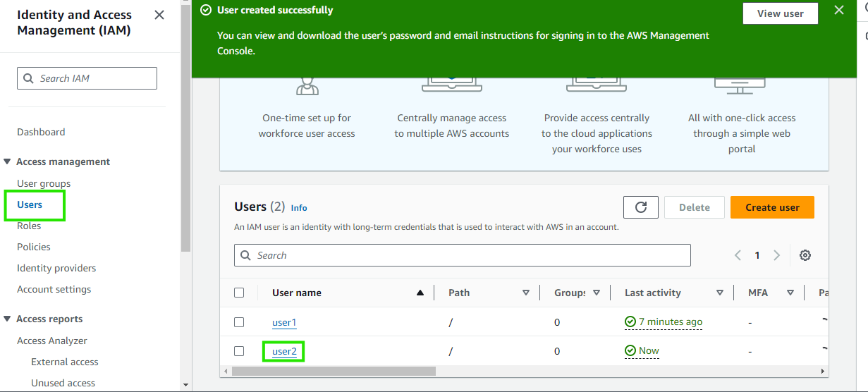
Task: Collapse the Access management section
Action: (7, 161)
